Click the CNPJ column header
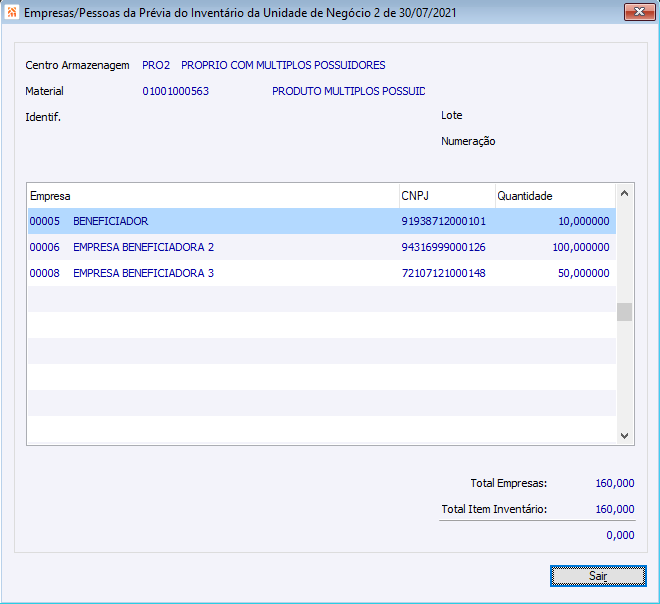The width and height of the screenshot is (660, 604). 447,196
